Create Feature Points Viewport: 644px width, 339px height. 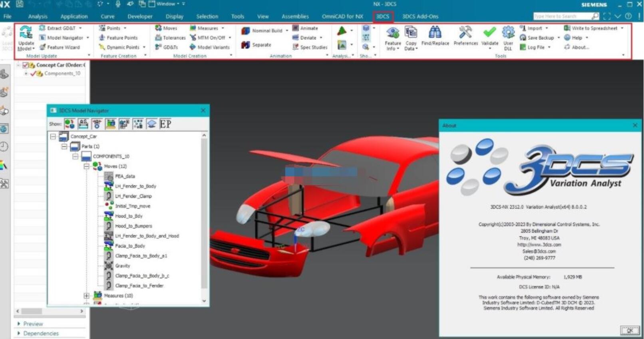click(118, 38)
